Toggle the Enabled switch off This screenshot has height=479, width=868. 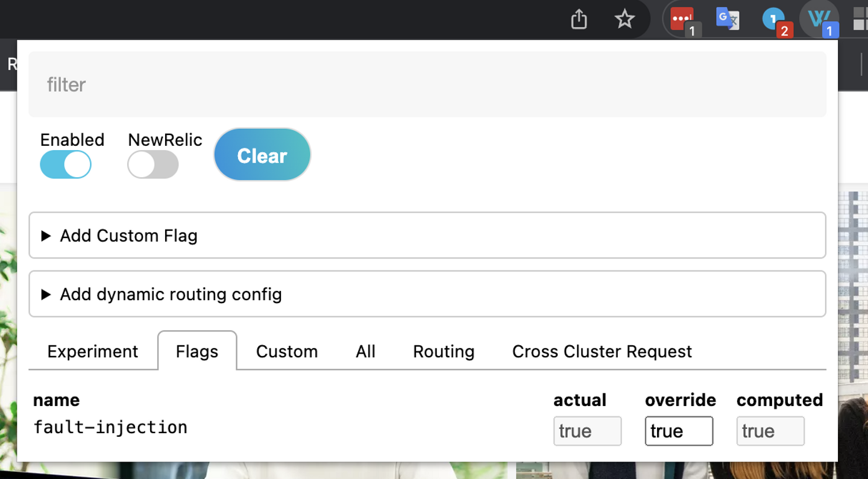pos(66,164)
